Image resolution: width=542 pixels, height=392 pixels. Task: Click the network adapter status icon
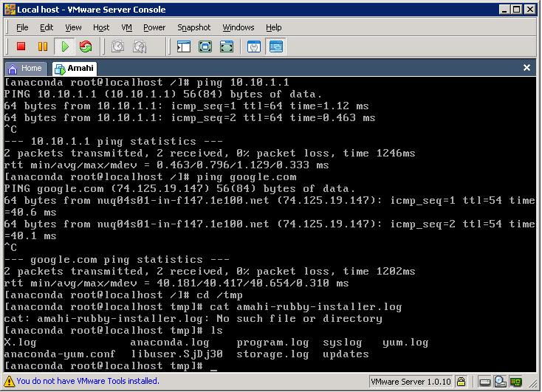point(515,382)
